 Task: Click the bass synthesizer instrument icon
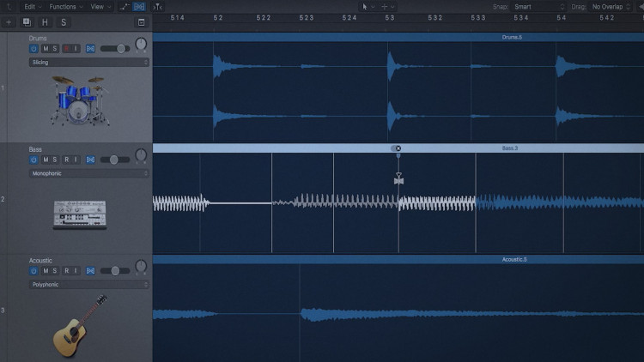(x=80, y=214)
